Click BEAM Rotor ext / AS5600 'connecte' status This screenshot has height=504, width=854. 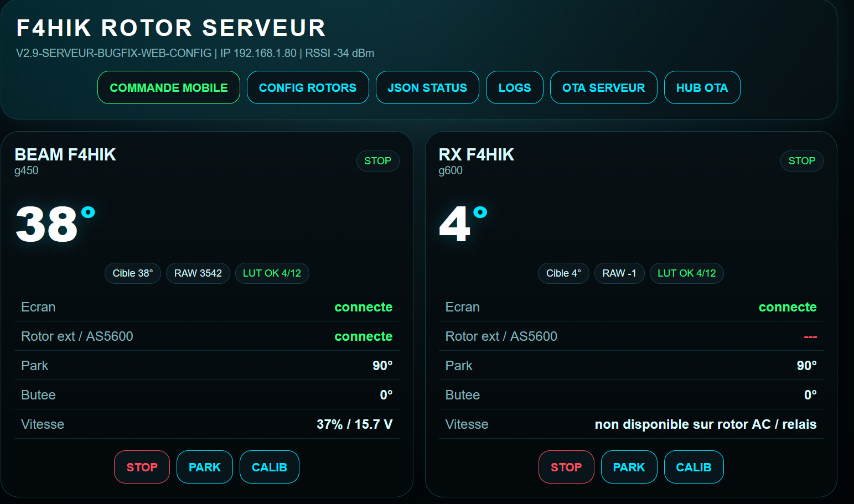click(364, 336)
